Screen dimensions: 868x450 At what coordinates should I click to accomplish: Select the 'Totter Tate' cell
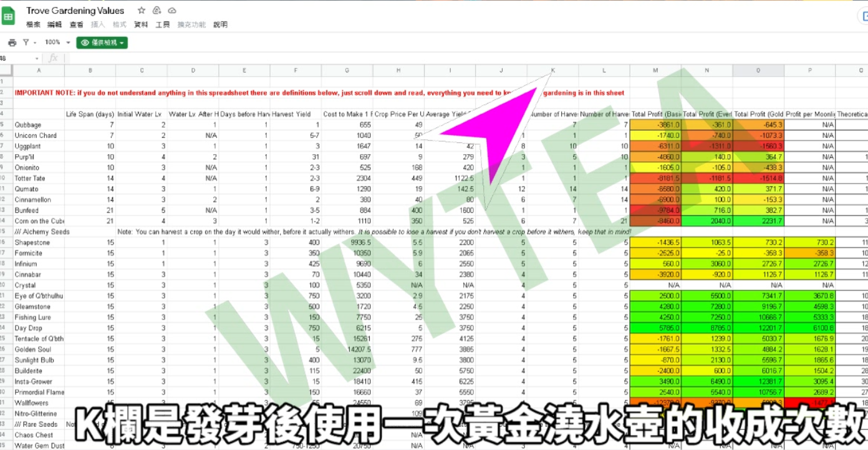point(39,179)
